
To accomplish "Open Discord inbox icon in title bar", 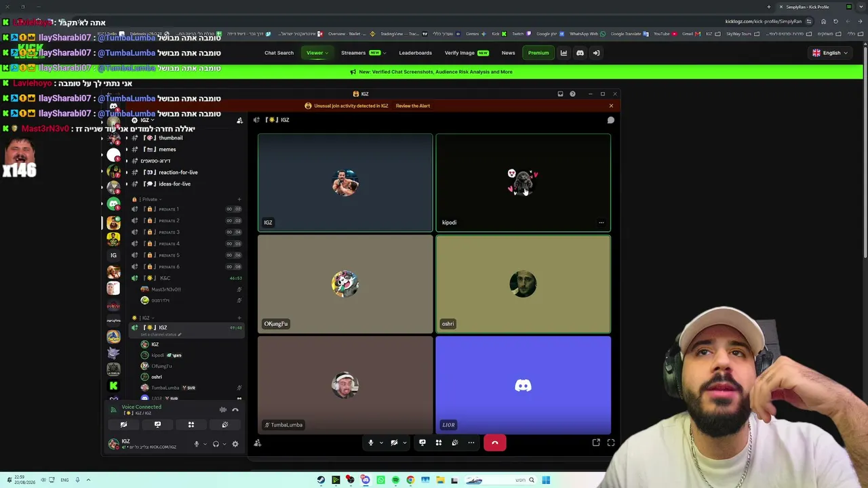I will (560, 94).
